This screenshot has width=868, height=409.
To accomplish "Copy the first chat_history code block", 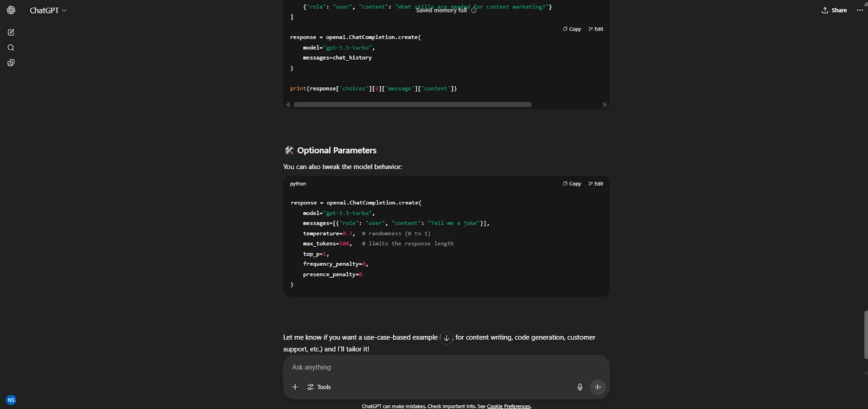I will coord(572,29).
